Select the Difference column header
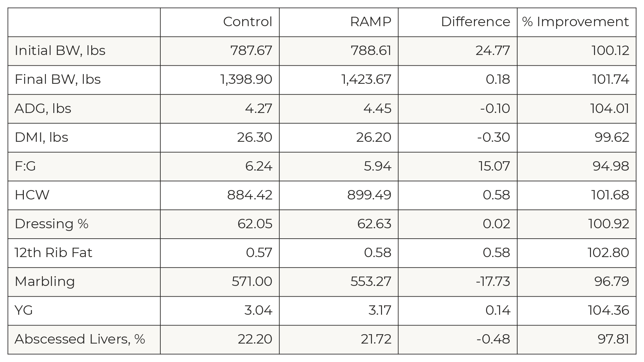The image size is (644, 362). coord(475,22)
